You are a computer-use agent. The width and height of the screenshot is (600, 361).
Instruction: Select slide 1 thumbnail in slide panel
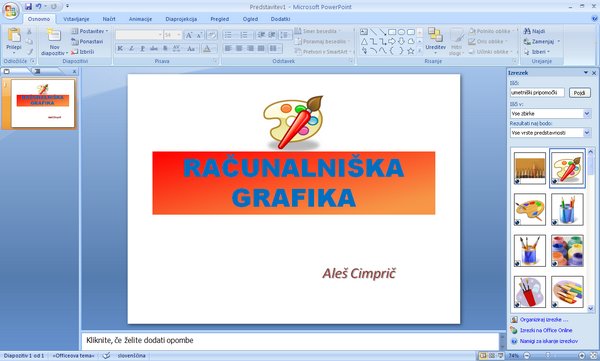[x=43, y=103]
